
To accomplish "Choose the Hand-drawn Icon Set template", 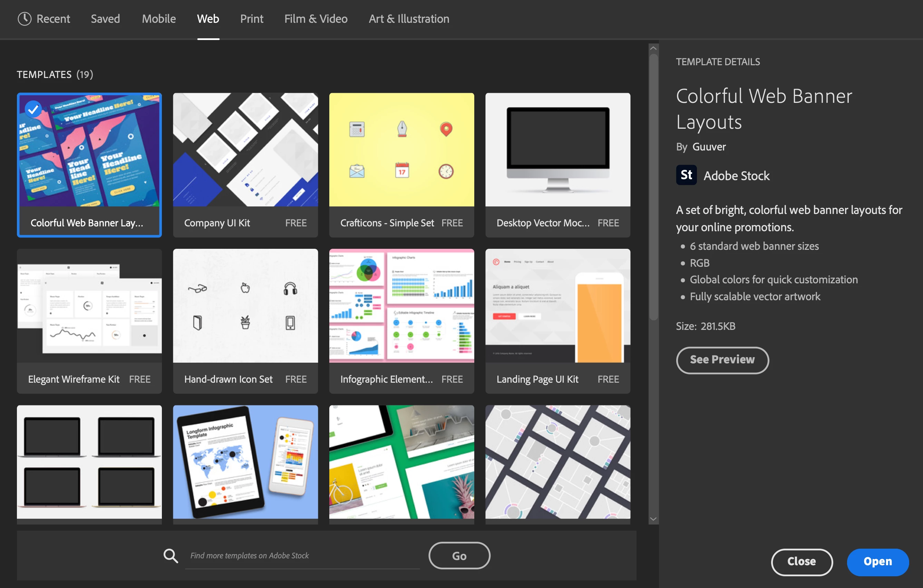I will [245, 306].
